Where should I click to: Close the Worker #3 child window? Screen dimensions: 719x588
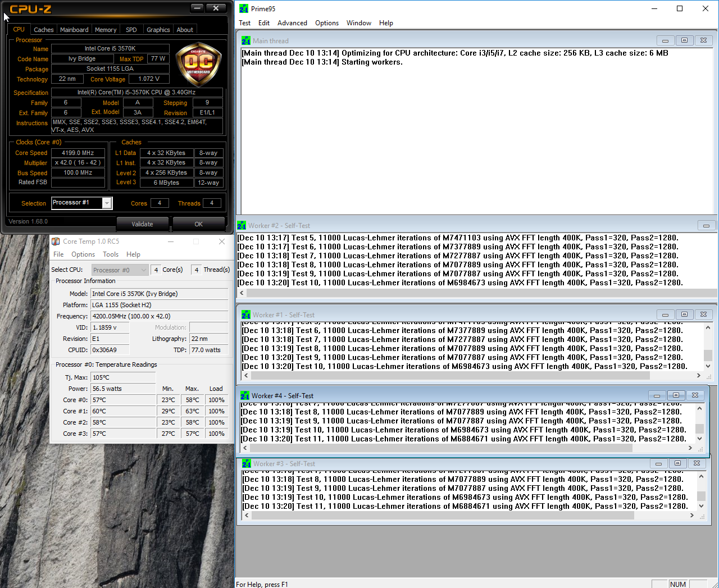pyautogui.click(x=697, y=463)
